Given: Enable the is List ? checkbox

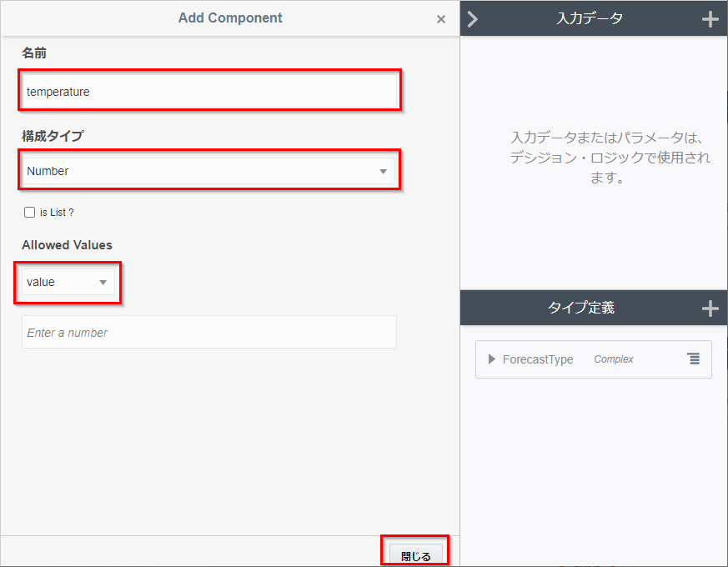Looking at the screenshot, I should pos(30,213).
